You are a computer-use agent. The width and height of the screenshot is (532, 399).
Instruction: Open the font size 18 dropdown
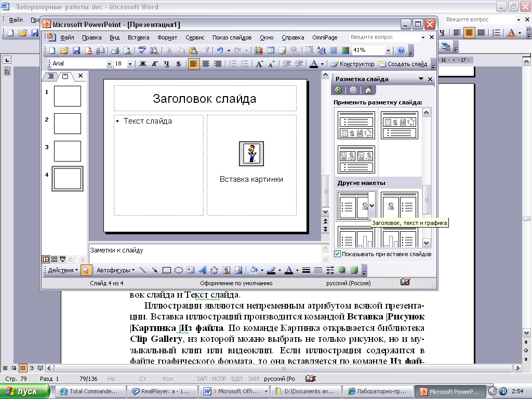pyautogui.click(x=129, y=64)
